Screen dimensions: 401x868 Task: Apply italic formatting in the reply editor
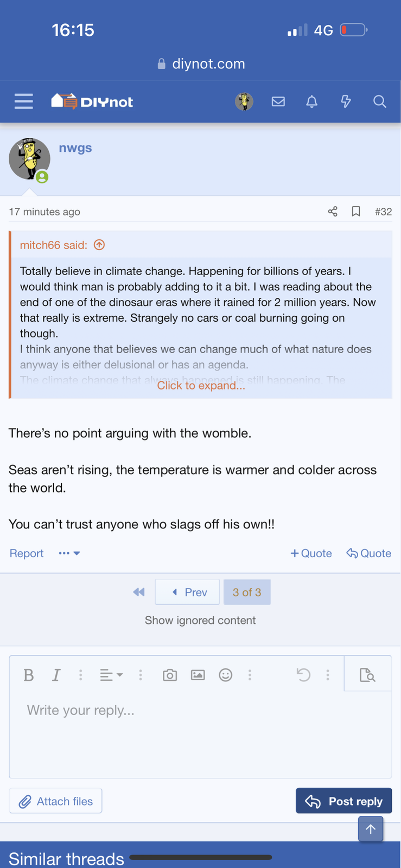pos(56,674)
